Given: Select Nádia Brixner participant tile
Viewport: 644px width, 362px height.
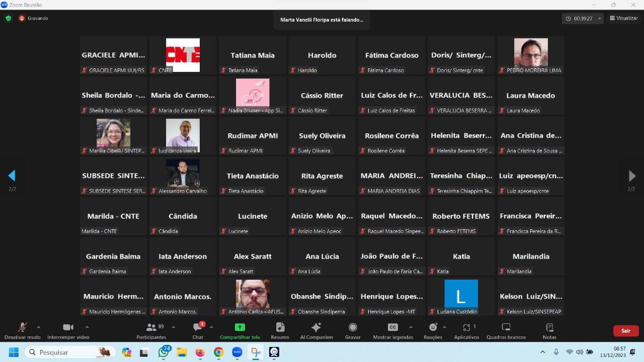Looking at the screenshot, I should [253, 95].
